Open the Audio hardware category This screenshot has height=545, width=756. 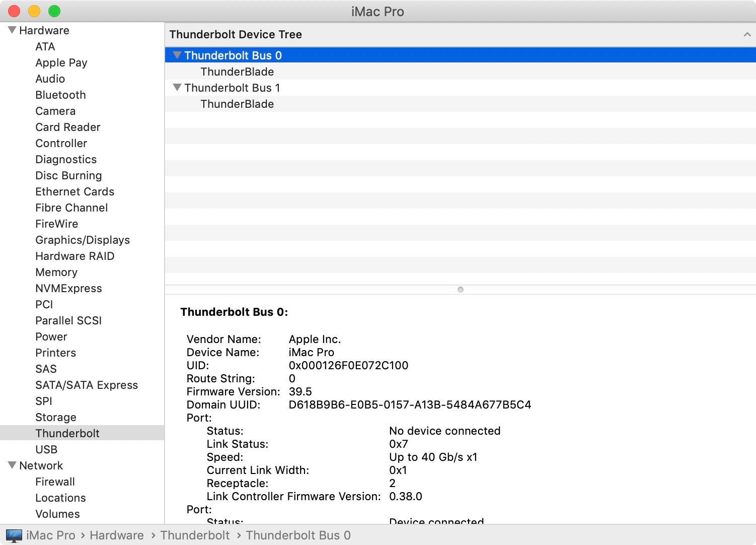[50, 79]
